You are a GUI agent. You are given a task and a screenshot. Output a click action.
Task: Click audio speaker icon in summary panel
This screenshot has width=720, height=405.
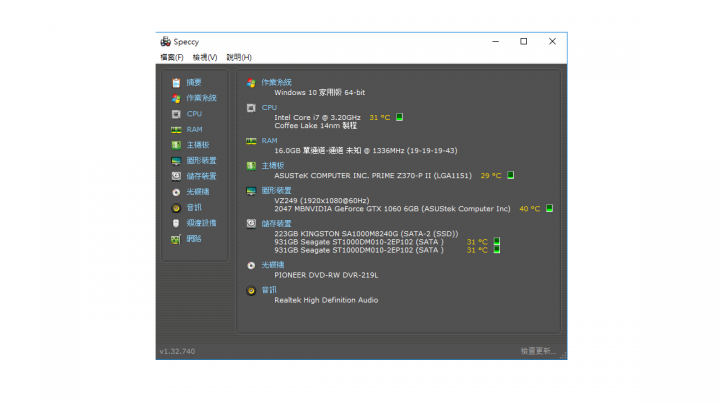click(x=251, y=291)
